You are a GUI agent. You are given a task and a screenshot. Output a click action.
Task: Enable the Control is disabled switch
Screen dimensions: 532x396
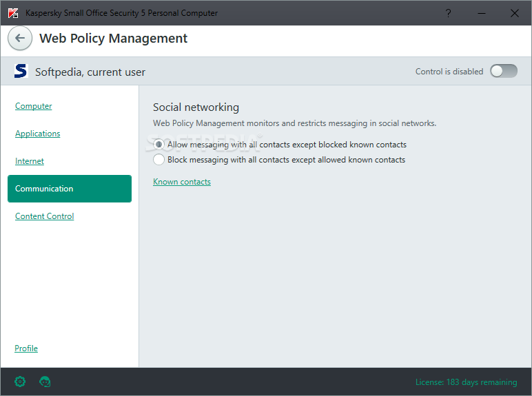[504, 71]
